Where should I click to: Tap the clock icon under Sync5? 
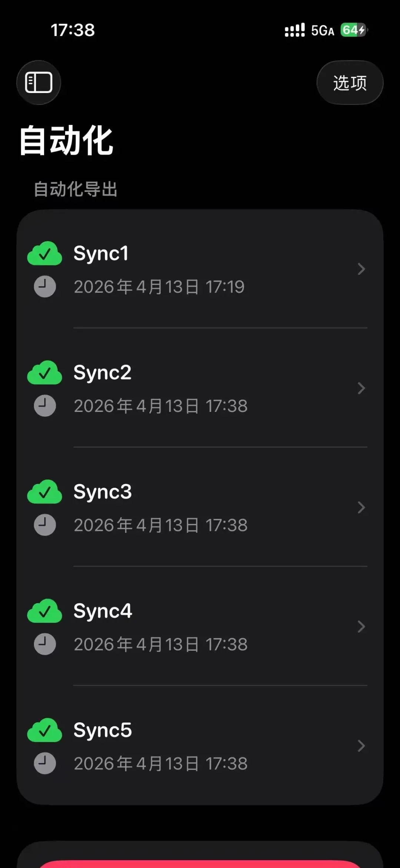[45, 763]
